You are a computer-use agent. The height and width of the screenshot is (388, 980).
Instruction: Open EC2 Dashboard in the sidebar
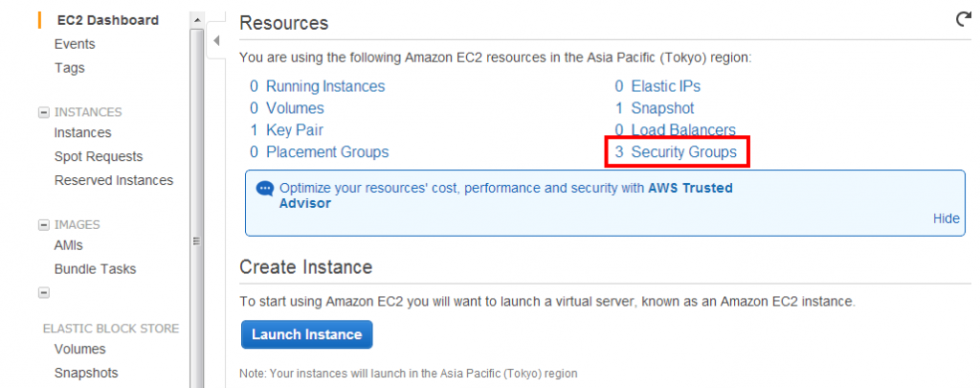tap(107, 20)
